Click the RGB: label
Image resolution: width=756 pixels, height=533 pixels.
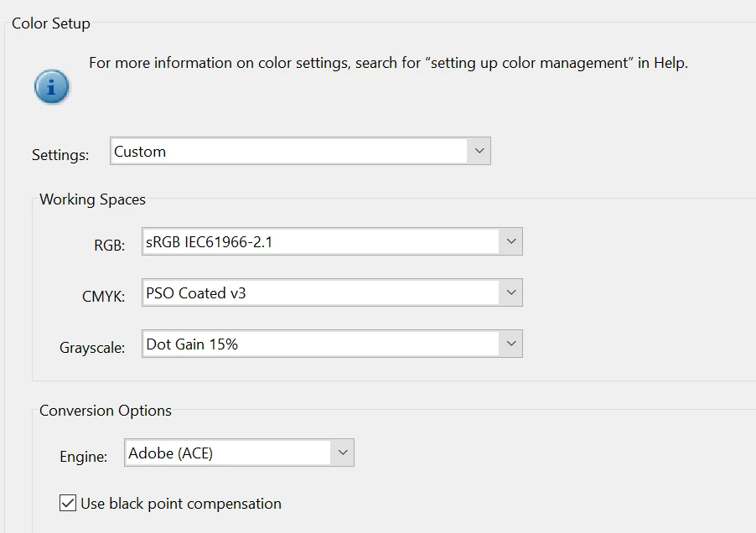110,246
